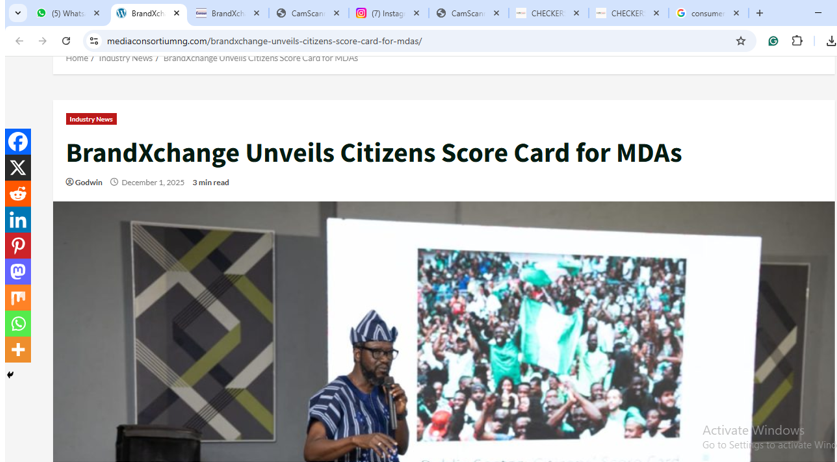Viewport: 837px width, 462px height.
Task: Open more sharing options plus icon
Action: (18, 349)
